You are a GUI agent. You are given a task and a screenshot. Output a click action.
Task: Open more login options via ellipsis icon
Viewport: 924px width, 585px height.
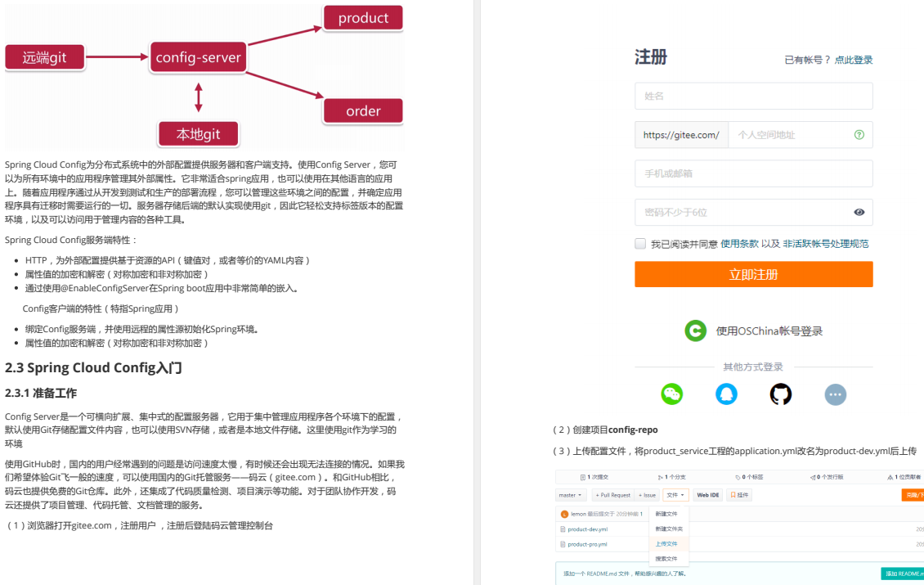coord(835,394)
